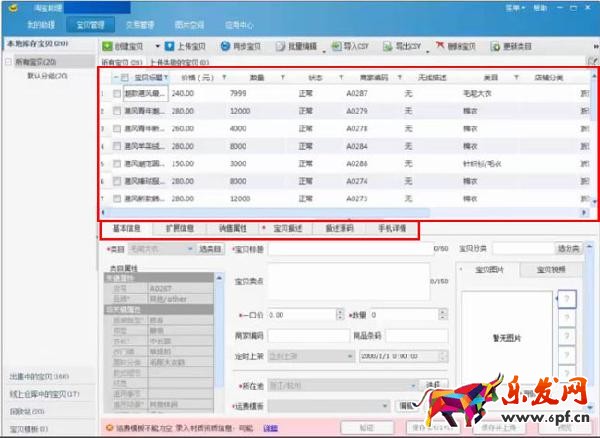
Task: Toggle the select-all checkbox in table header
Action: pos(123,76)
